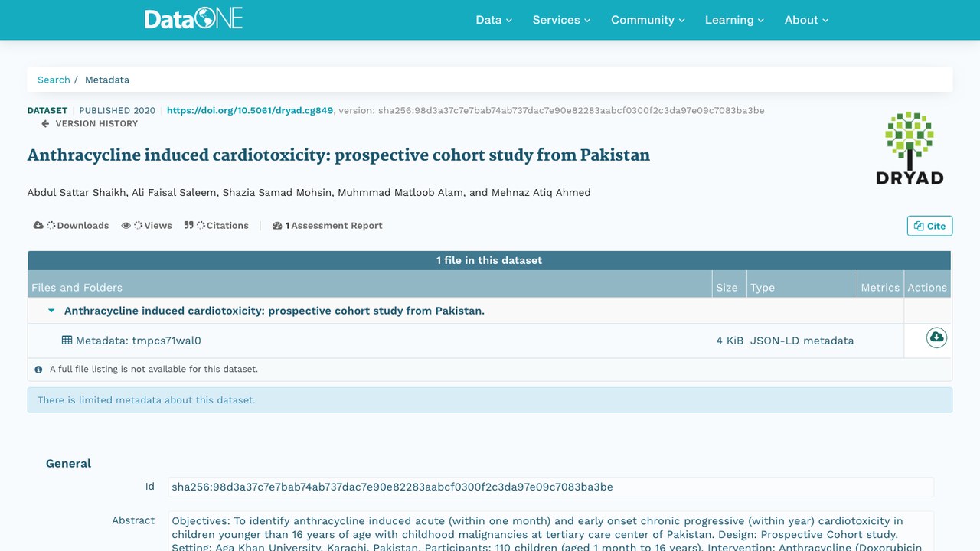Click the DataONE logo
980x551 pixels.
click(193, 19)
